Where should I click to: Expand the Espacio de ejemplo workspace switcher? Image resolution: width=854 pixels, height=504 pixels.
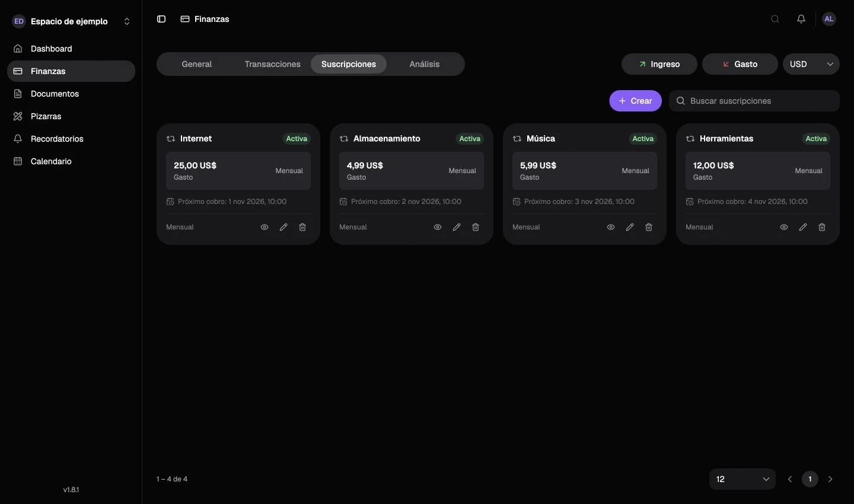point(71,21)
